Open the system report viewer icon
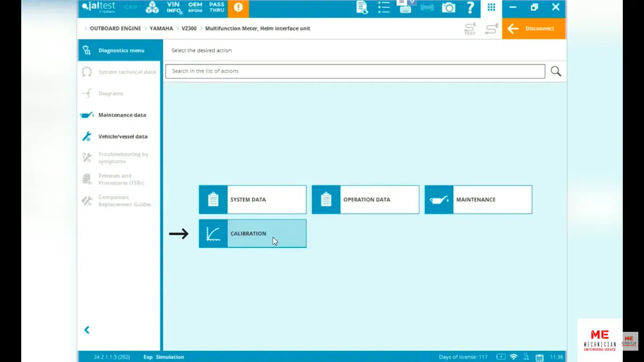644x362 pixels. pos(361,8)
